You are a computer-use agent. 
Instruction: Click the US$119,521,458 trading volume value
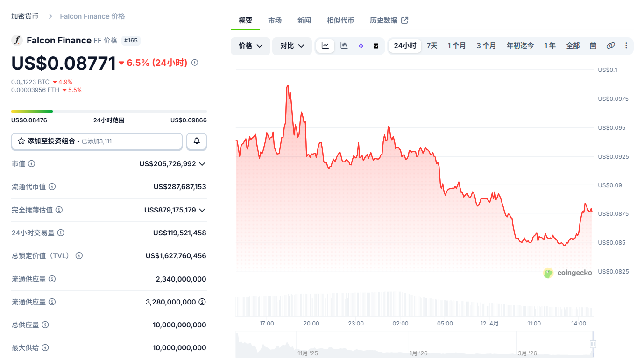click(180, 233)
